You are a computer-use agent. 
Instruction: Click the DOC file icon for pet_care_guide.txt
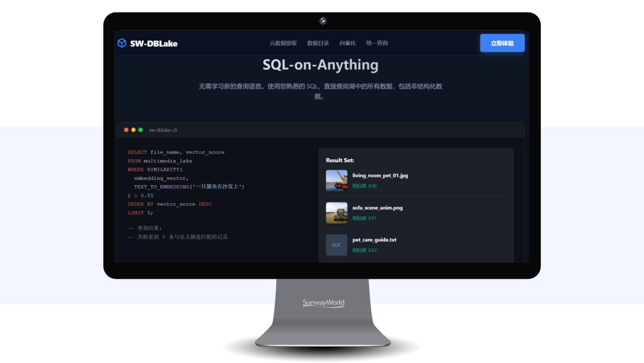(x=336, y=245)
